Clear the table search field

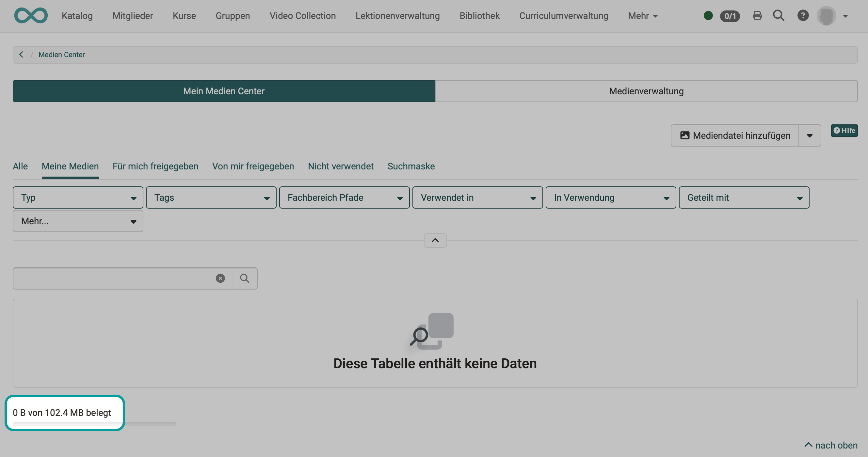point(220,278)
